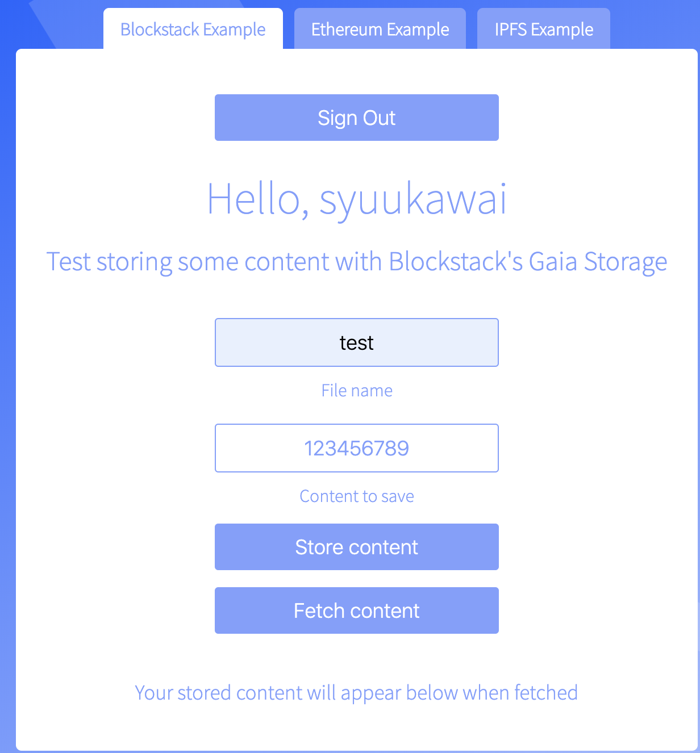Retrieve saved data via Fetch content
700x753 pixels.
[356, 610]
